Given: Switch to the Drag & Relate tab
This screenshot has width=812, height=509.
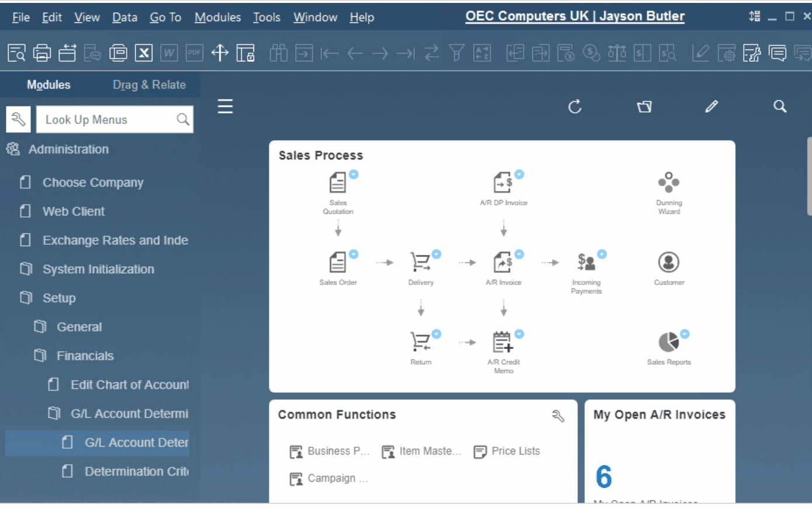Looking at the screenshot, I should click(149, 85).
